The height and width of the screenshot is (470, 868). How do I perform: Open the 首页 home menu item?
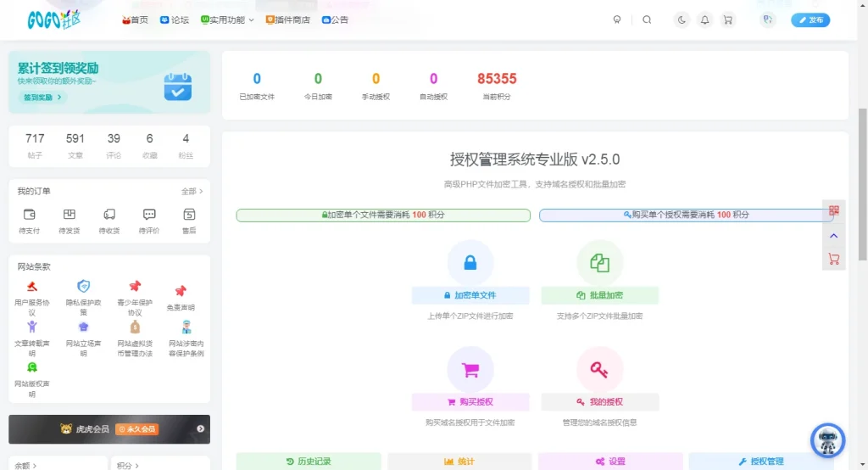[x=135, y=20]
